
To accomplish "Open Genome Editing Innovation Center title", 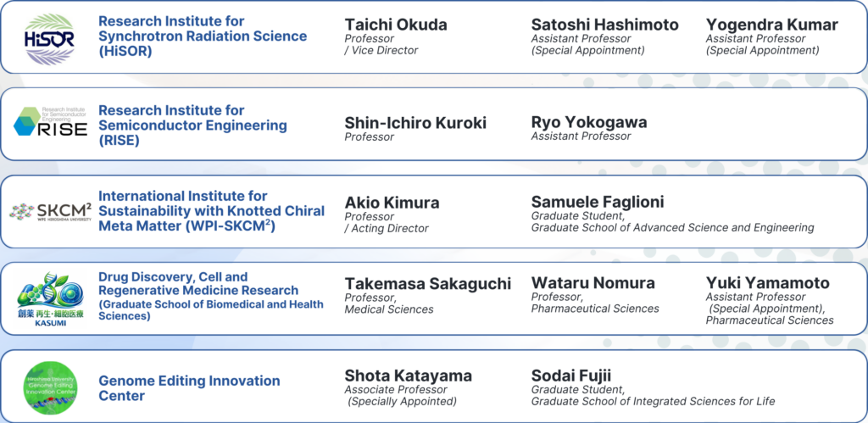I will coord(189,388).
